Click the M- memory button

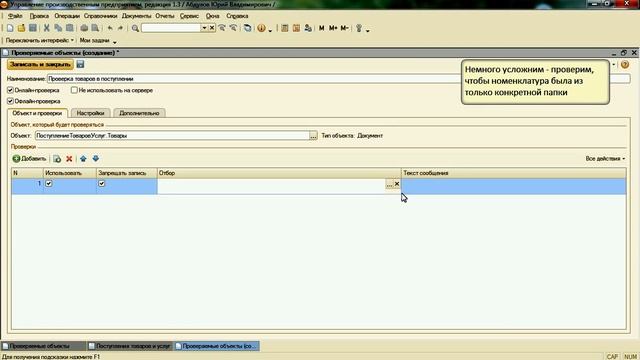pyautogui.click(x=344, y=28)
